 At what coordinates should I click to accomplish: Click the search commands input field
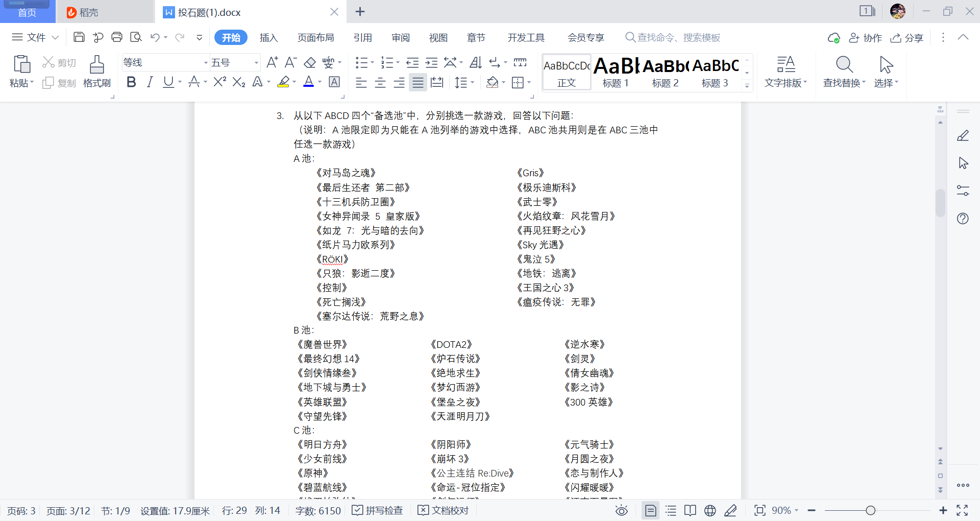click(678, 38)
